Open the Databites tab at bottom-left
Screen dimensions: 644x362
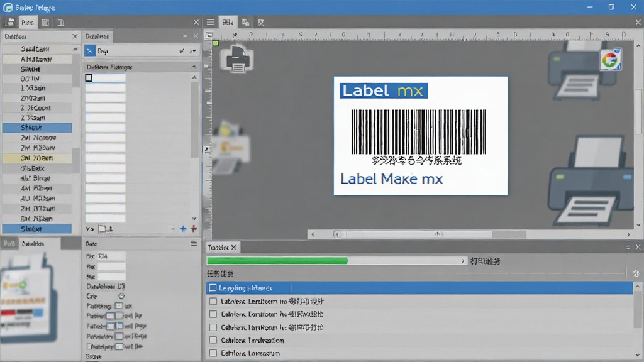point(33,243)
